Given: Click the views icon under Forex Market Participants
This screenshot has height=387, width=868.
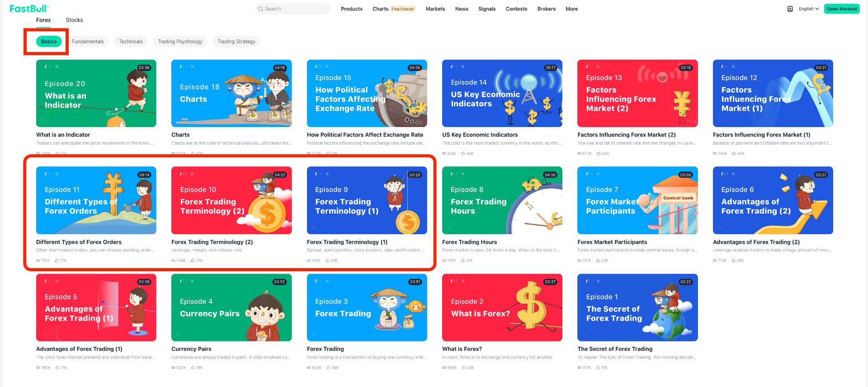Looking at the screenshot, I should pyautogui.click(x=580, y=261).
